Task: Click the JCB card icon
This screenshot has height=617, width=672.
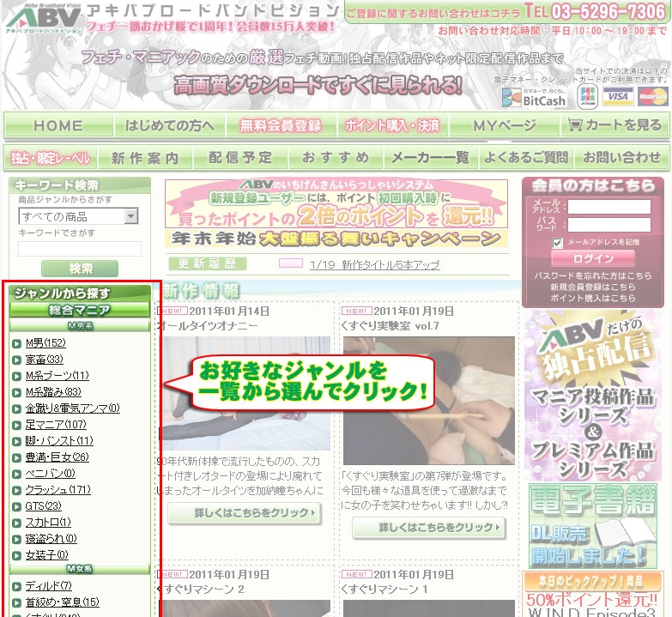Action: point(587,97)
